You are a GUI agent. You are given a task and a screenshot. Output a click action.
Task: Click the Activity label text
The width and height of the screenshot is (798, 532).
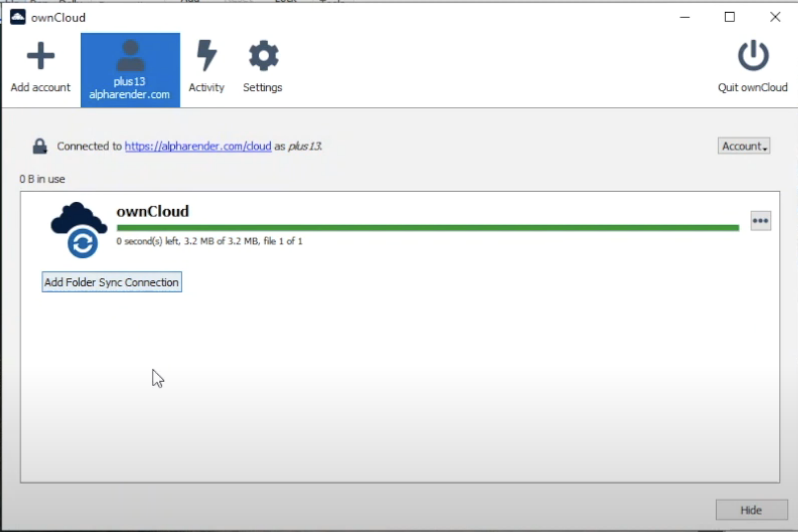[x=206, y=87]
